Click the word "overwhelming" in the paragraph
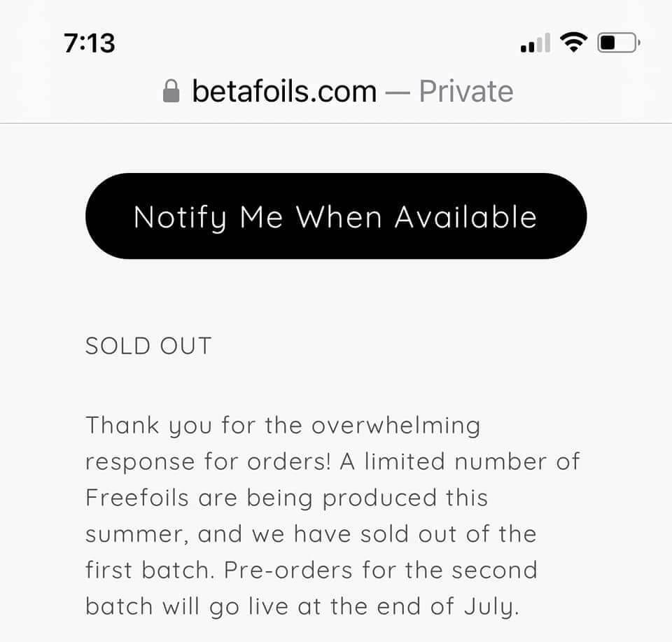The width and height of the screenshot is (672, 642). (395, 426)
